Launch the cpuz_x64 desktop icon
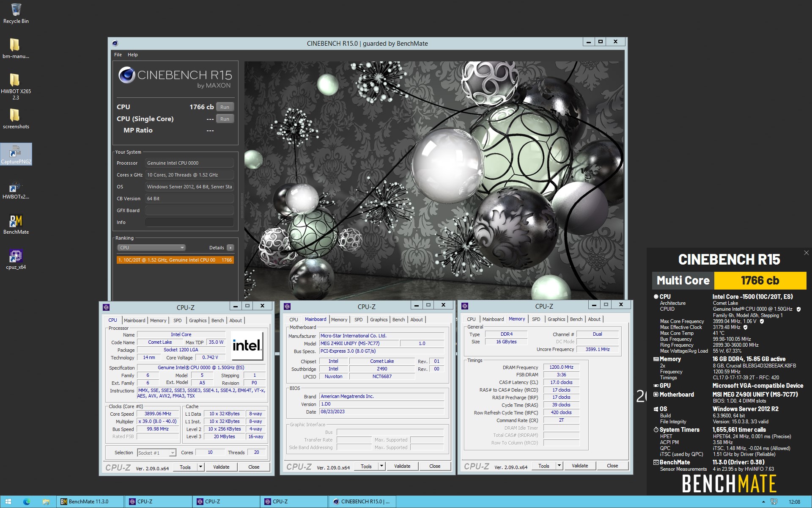812x508 pixels. pos(16,260)
